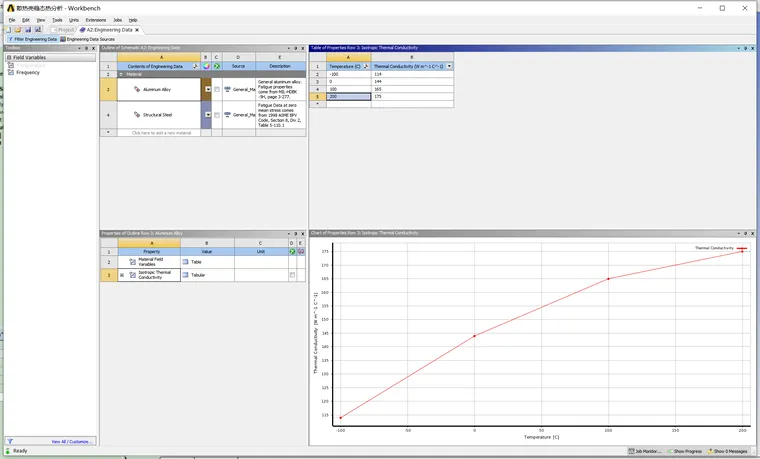This screenshot has width=760, height=459.
Task: Open the Job Monitor button
Action: [x=645, y=451]
